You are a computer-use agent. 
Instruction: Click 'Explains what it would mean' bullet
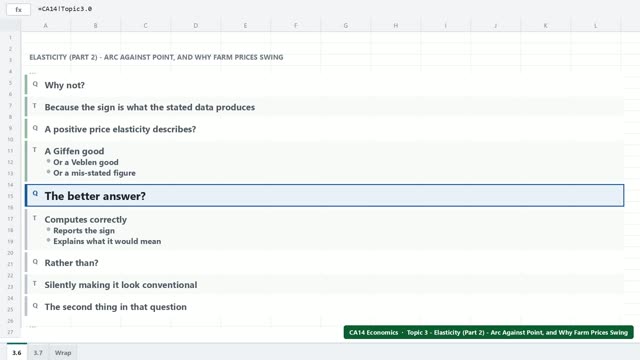[x=107, y=241]
